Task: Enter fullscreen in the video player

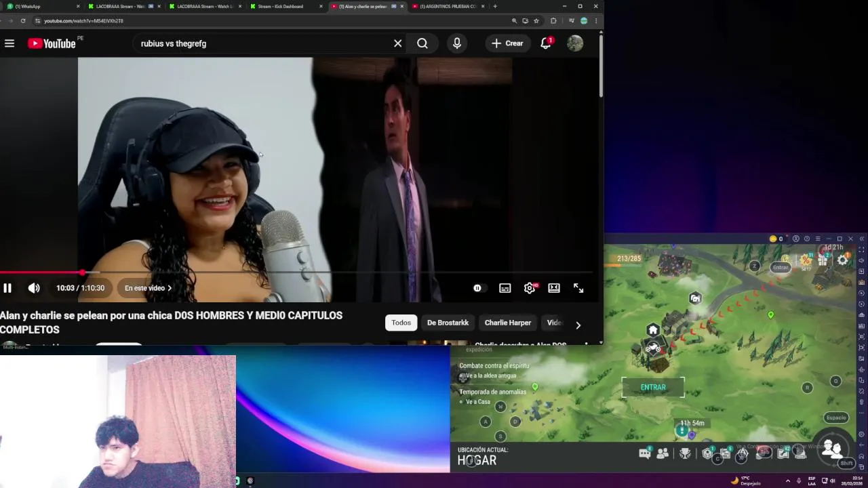Action: 578,288
